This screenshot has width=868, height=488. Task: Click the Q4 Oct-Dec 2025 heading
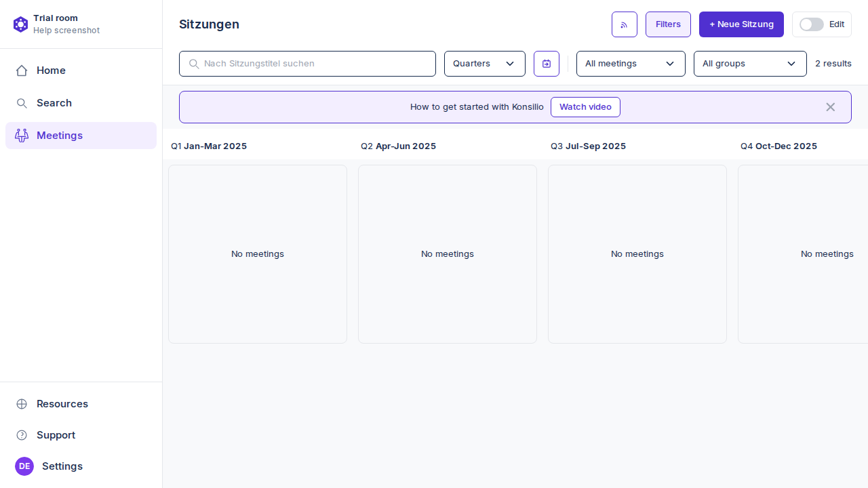tap(778, 146)
